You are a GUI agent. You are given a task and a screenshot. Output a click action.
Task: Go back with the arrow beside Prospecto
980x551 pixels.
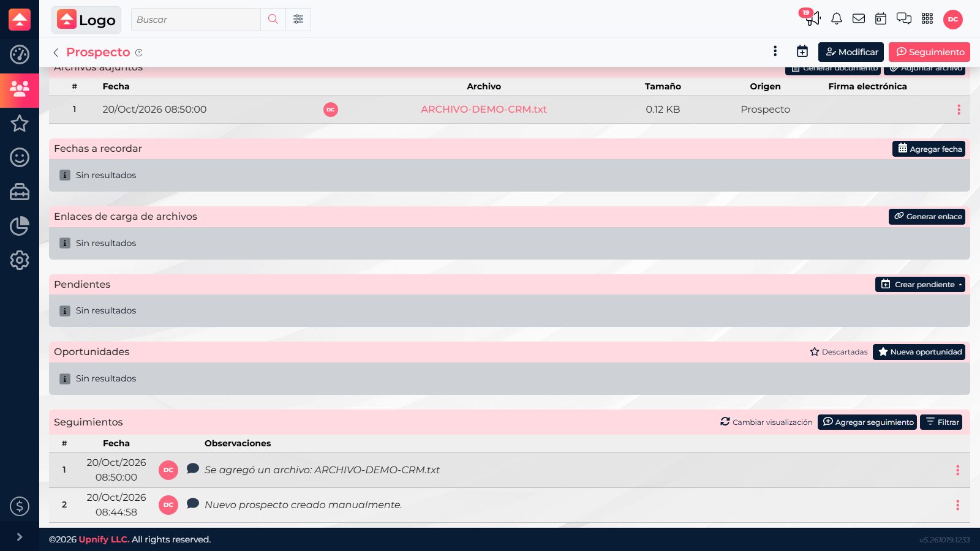click(x=56, y=53)
